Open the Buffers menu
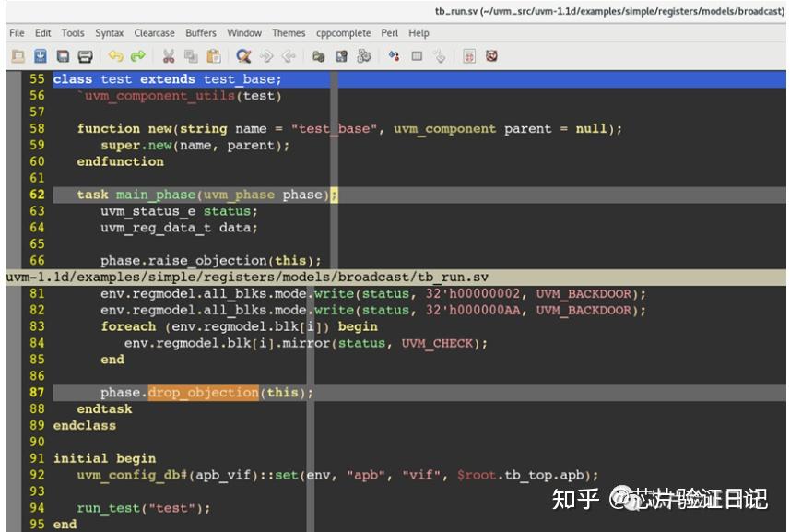 pos(201,33)
